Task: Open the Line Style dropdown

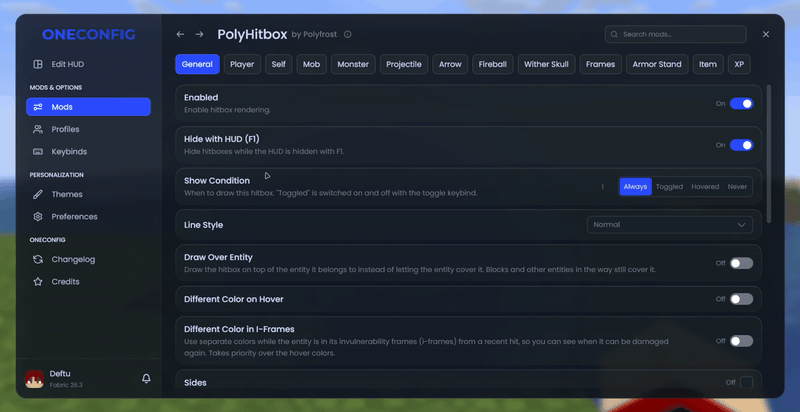Action: click(x=669, y=225)
